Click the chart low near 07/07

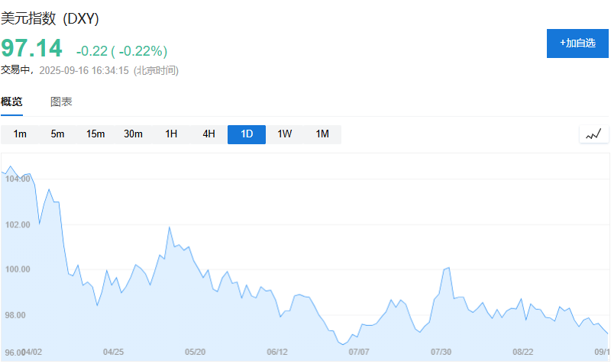click(x=342, y=344)
